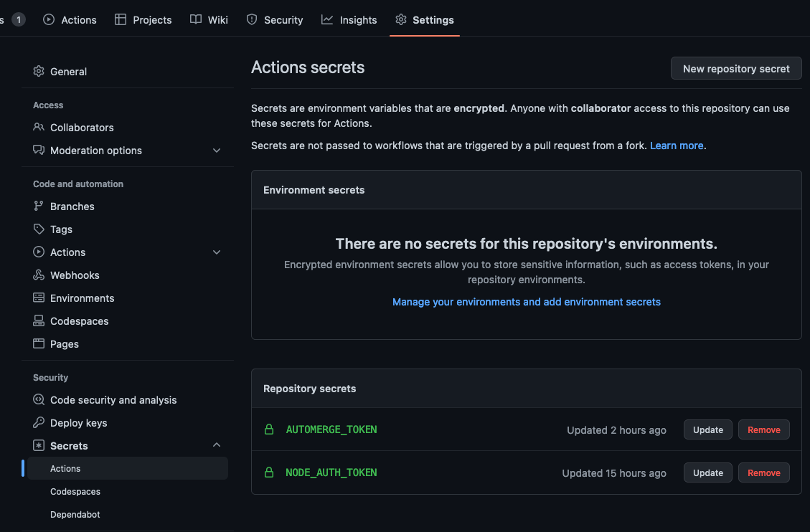Select Dependabot under Secrets
Viewport: 810px width, 532px height.
(x=128, y=515)
